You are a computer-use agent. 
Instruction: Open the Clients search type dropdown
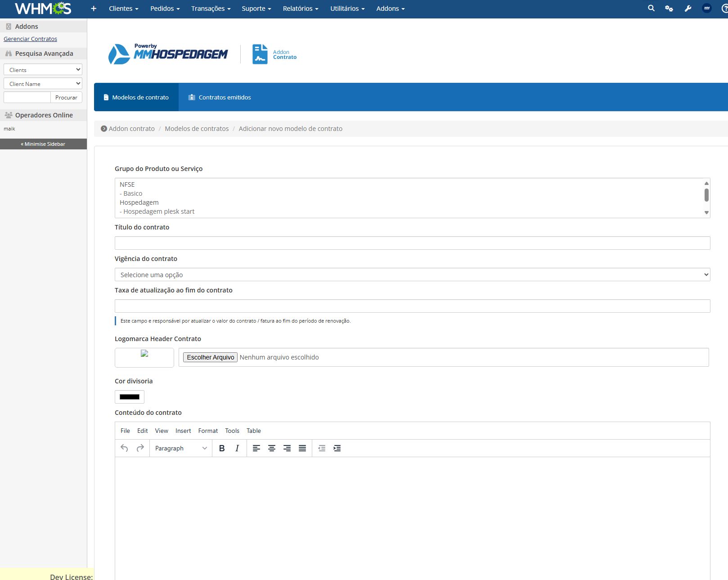click(x=43, y=70)
